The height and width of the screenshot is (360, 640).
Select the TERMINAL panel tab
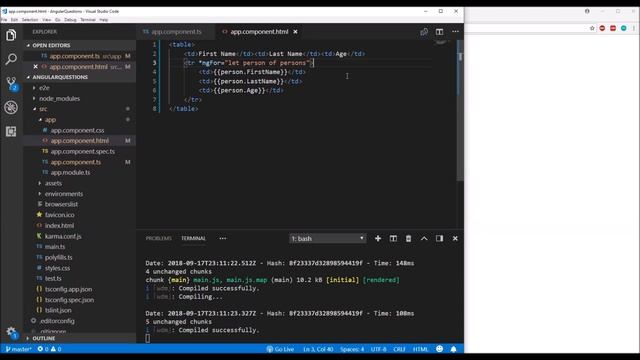(x=193, y=238)
